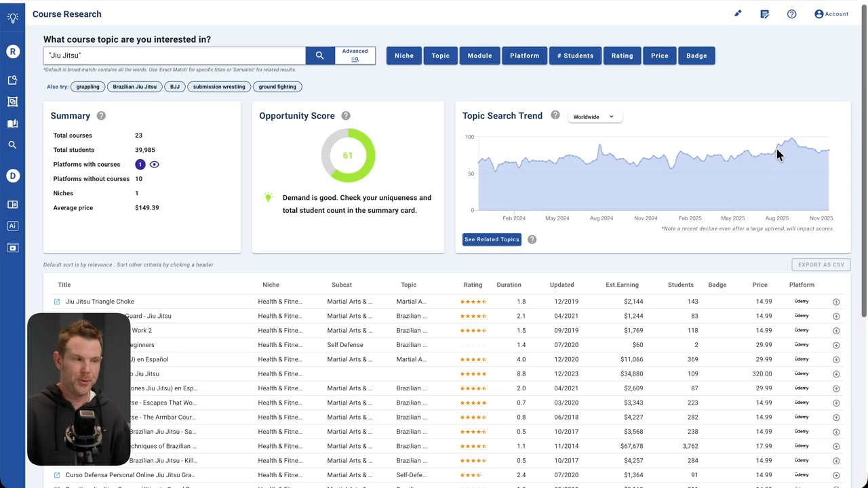Image resolution: width=868 pixels, height=488 pixels.
Task: Click help icon next to Opportunity Score
Action: (346, 116)
